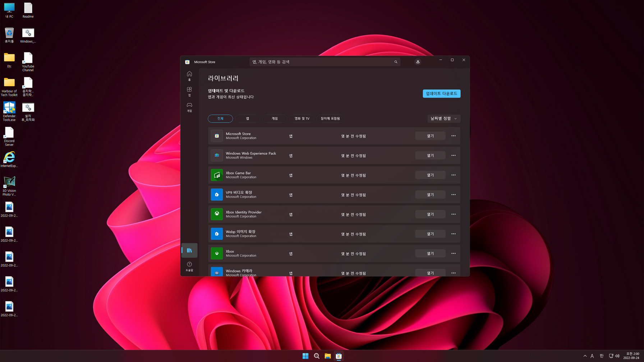The width and height of the screenshot is (644, 362).
Task: Show hidden tray icons chevron
Action: pyautogui.click(x=585, y=356)
